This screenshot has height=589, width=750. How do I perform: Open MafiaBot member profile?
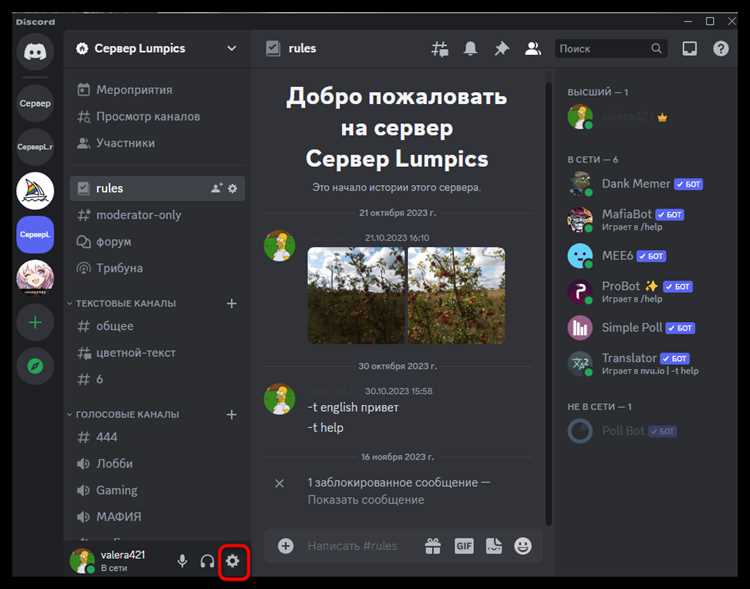click(643, 220)
